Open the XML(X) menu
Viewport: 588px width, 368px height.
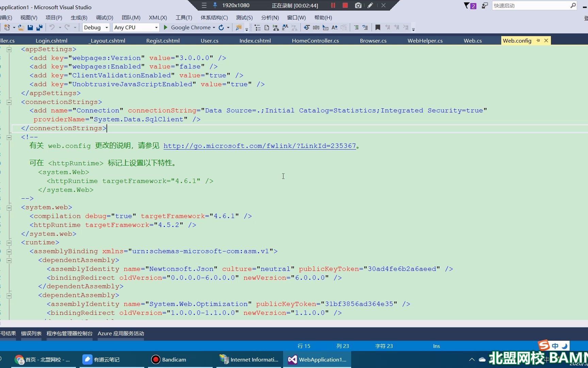tap(158, 17)
